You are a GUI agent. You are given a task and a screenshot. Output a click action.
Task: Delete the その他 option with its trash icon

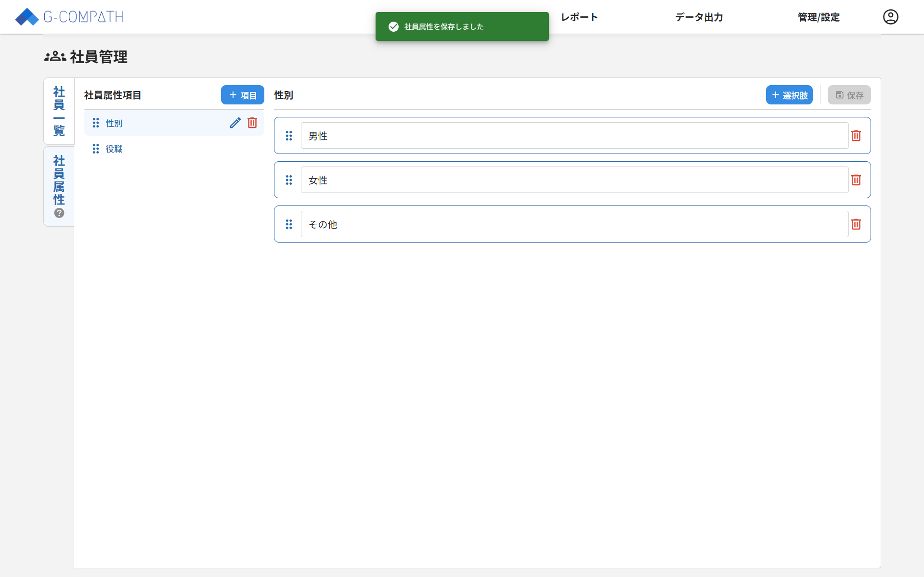tap(856, 224)
